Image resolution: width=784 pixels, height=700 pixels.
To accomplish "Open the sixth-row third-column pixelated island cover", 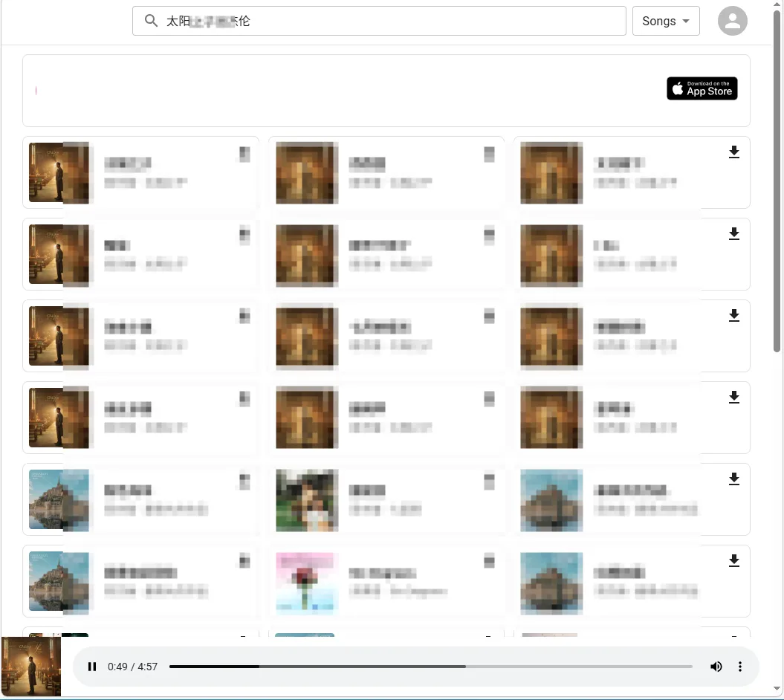I will (551, 583).
